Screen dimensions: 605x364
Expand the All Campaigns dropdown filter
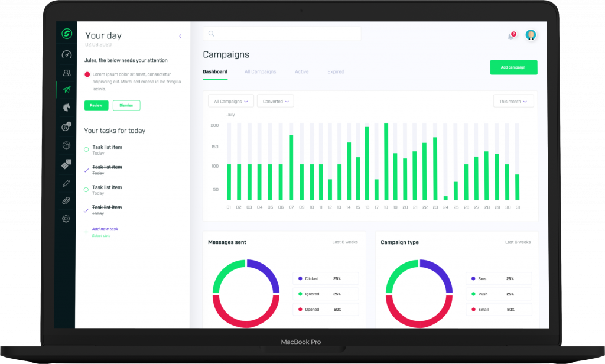(x=231, y=102)
